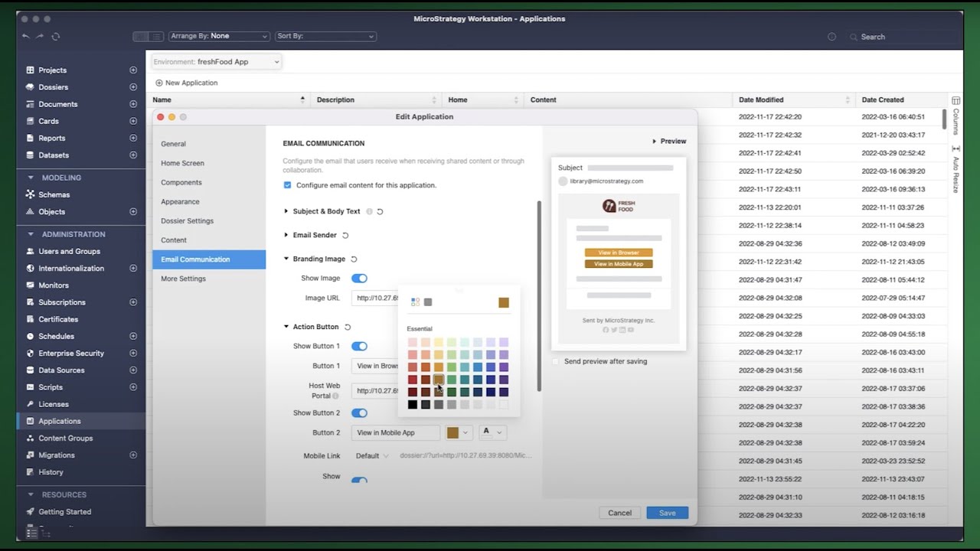
Task: Reset Action Button section with reset icon
Action: point(348,327)
